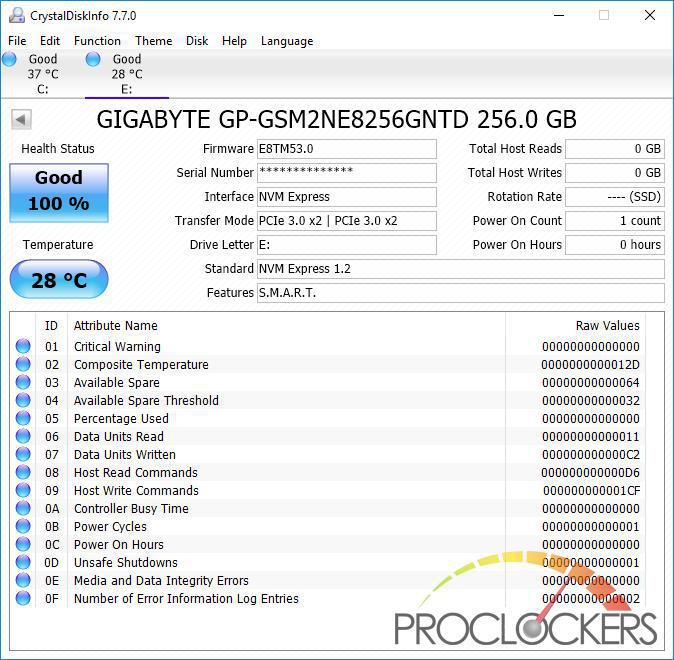Click the CrystalDiskInfo app icon in title bar
Viewport: 674px width, 660px height.
pos(17,15)
